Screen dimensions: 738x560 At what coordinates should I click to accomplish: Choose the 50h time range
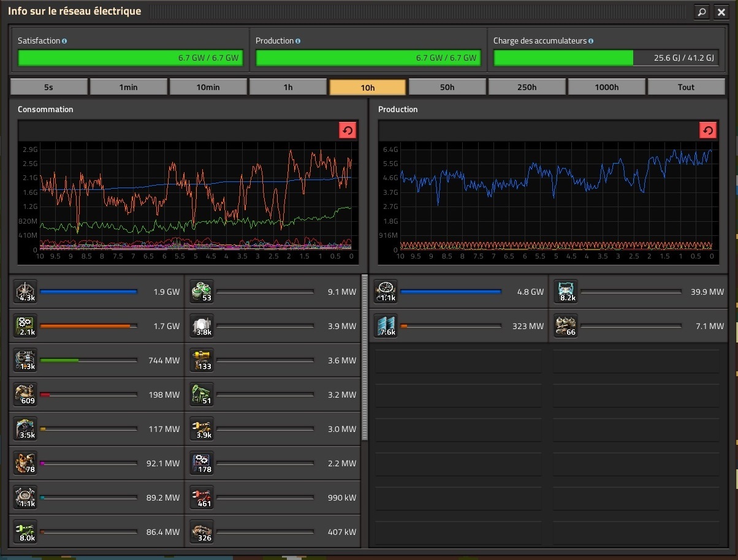[x=447, y=87]
